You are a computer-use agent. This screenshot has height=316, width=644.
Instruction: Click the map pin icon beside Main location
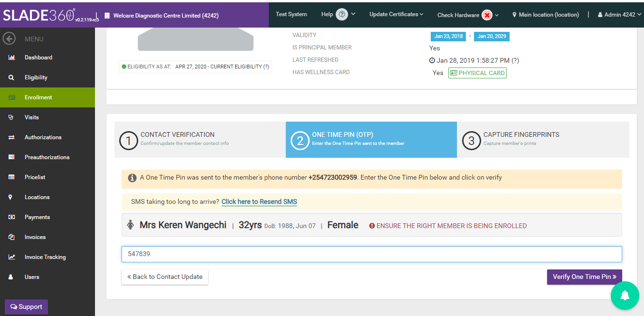(514, 15)
